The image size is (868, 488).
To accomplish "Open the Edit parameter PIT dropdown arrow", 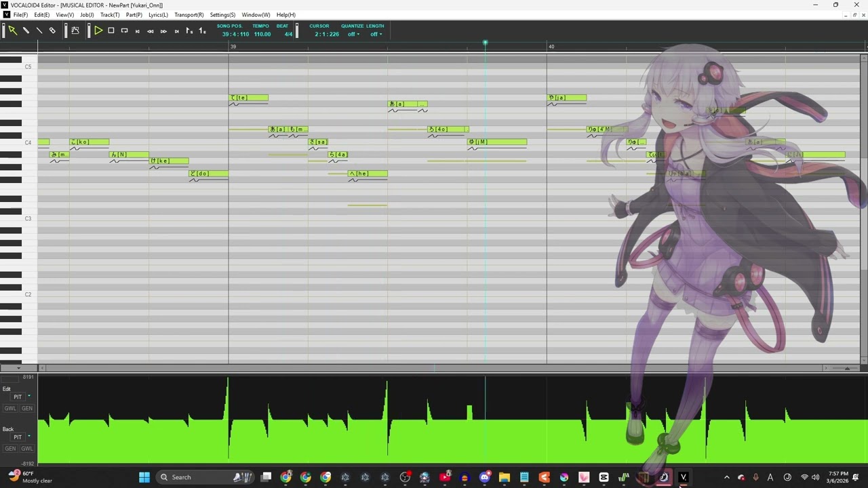I will pos(28,396).
